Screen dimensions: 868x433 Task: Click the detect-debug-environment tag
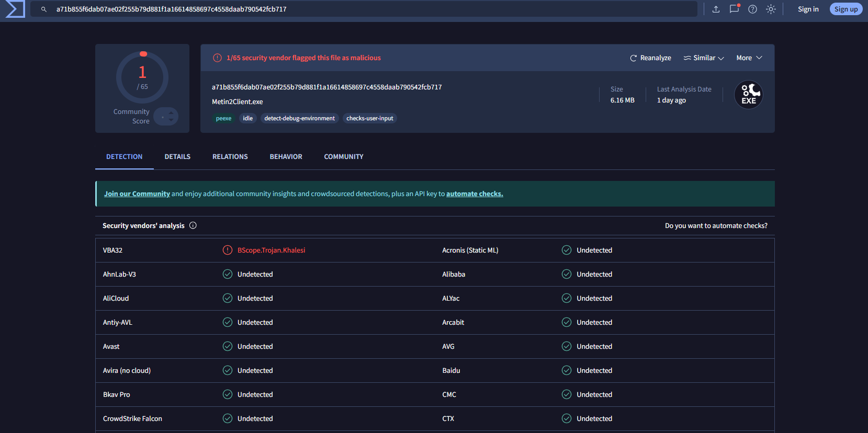[x=300, y=118]
